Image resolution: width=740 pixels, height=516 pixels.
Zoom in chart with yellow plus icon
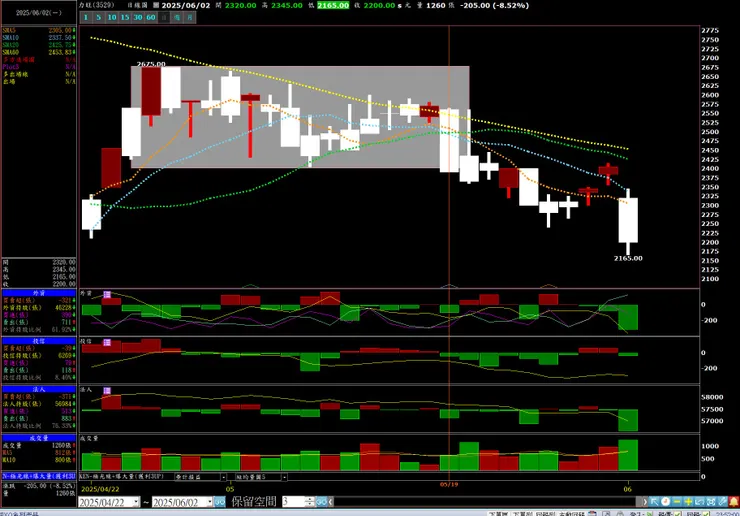688,502
